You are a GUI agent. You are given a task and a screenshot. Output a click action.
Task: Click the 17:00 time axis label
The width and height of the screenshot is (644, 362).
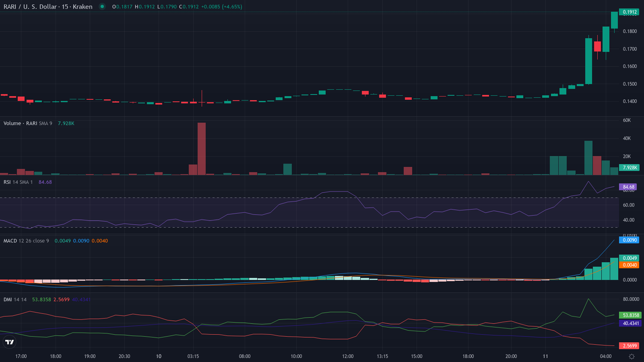(21, 356)
